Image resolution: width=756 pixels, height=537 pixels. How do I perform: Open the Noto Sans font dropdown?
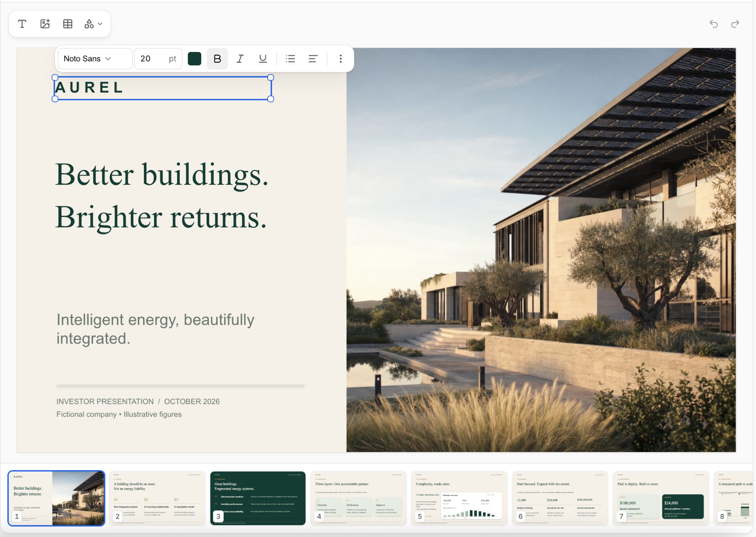click(95, 59)
